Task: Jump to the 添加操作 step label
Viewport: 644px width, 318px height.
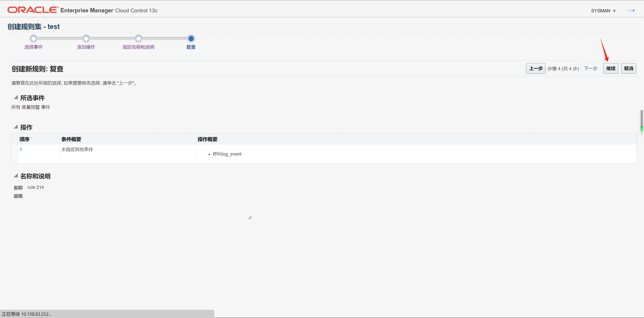Action: (86, 47)
